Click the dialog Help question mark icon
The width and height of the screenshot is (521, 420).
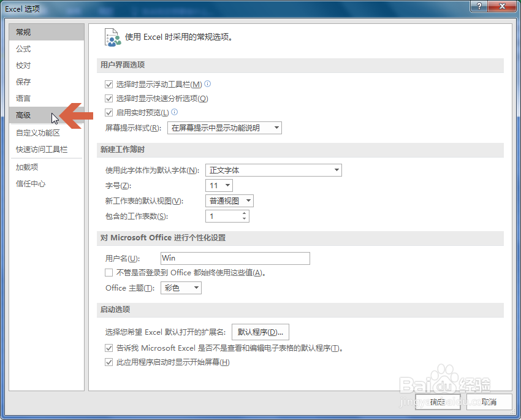point(479,7)
